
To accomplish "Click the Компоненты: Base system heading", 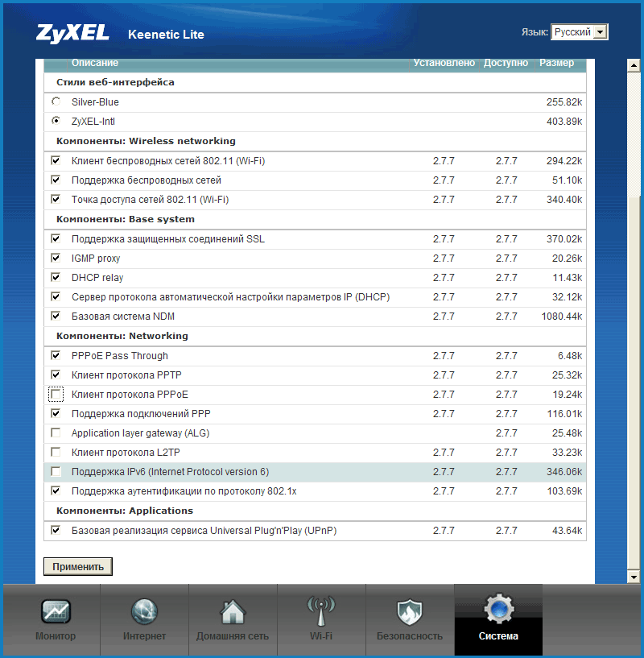I will click(126, 219).
